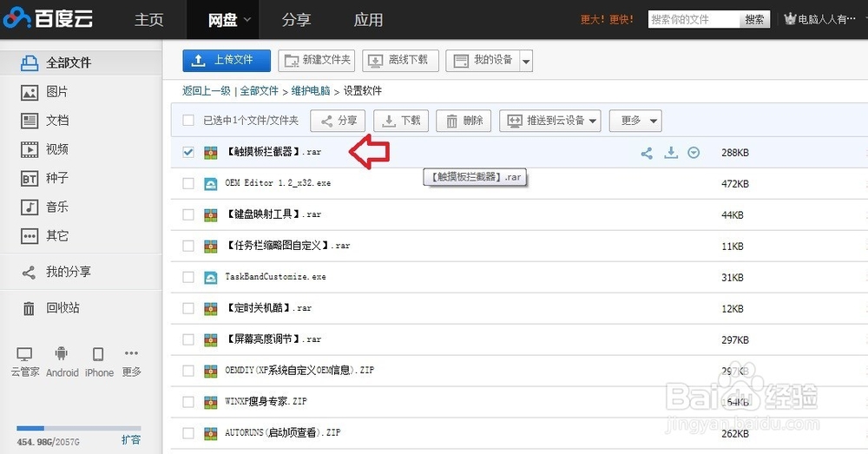868x454 pixels.
Task: Check the OEM Editor 1.2_x32.exe checkbox
Action: tap(188, 183)
